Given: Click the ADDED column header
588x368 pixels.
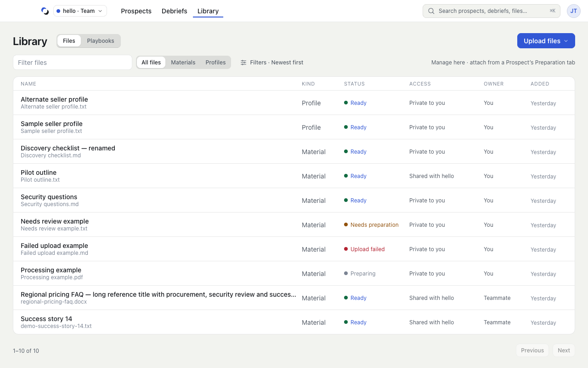Looking at the screenshot, I should (x=540, y=84).
